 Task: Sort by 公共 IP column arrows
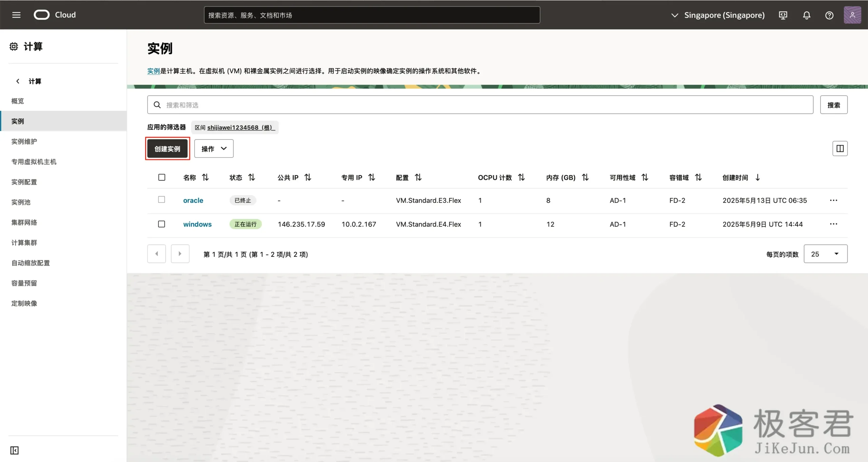308,177
